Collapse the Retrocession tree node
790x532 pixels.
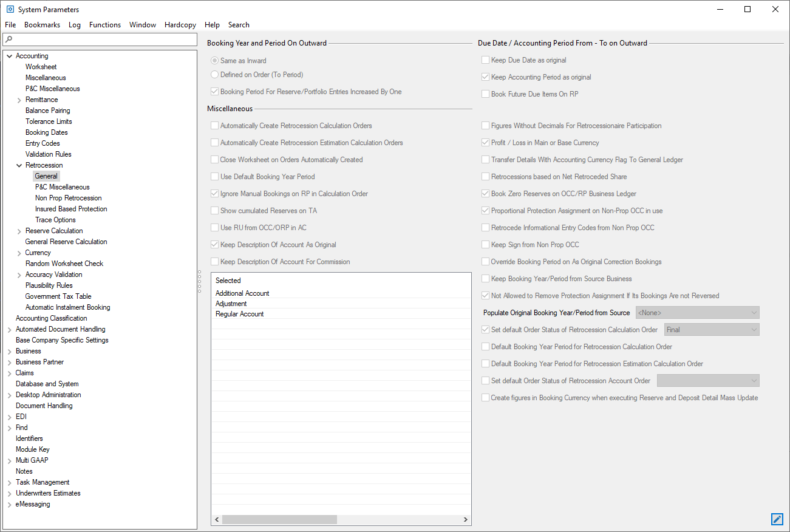(19, 165)
